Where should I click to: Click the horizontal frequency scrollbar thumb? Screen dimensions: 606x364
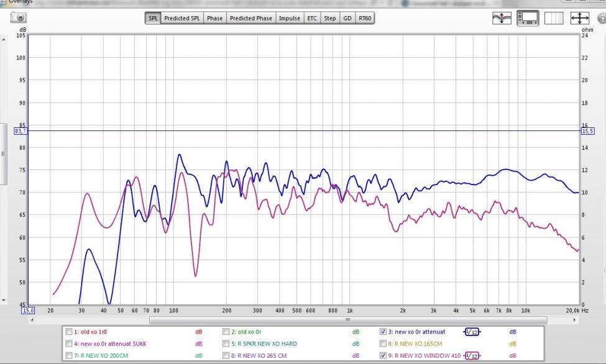[348, 320]
